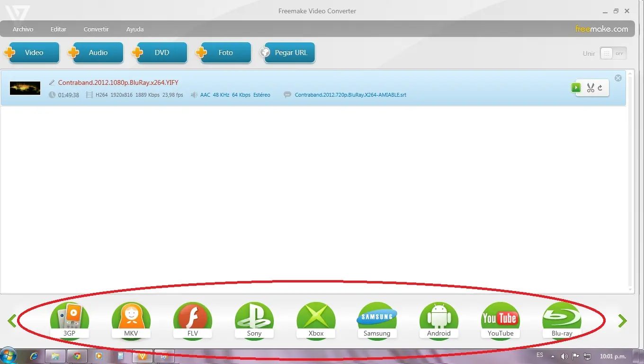Image resolution: width=644 pixels, height=364 pixels.
Task: Click the Contraband video thumbnail
Action: click(x=25, y=88)
